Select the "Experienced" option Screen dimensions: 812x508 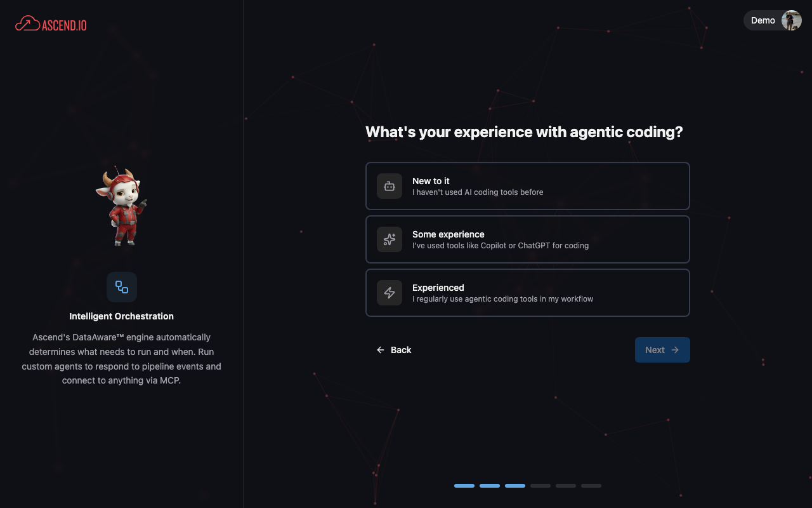click(x=527, y=293)
